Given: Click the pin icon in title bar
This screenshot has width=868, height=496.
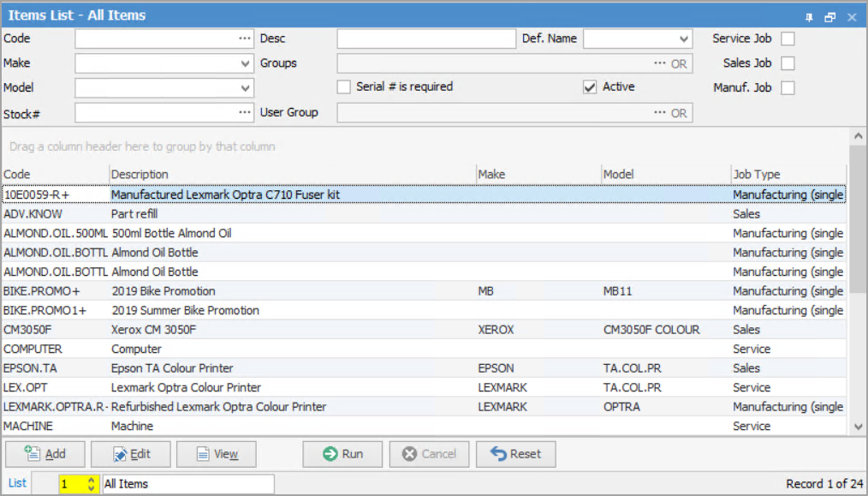Looking at the screenshot, I should coord(809,17).
